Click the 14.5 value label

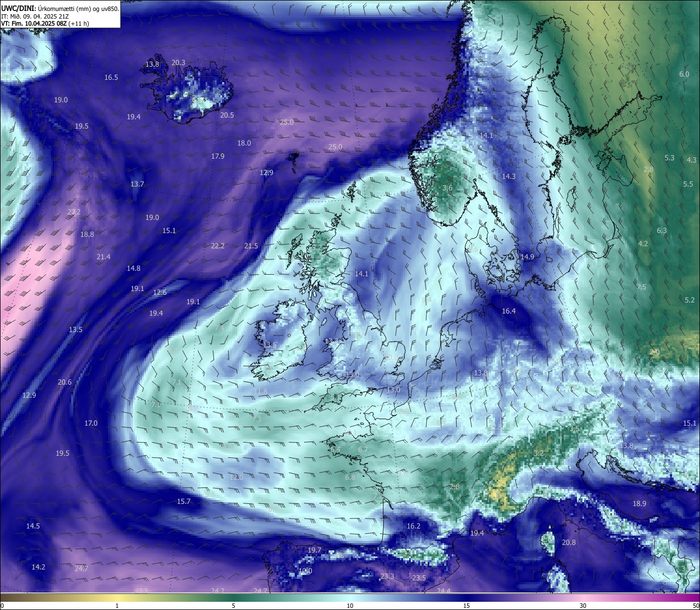(x=33, y=526)
